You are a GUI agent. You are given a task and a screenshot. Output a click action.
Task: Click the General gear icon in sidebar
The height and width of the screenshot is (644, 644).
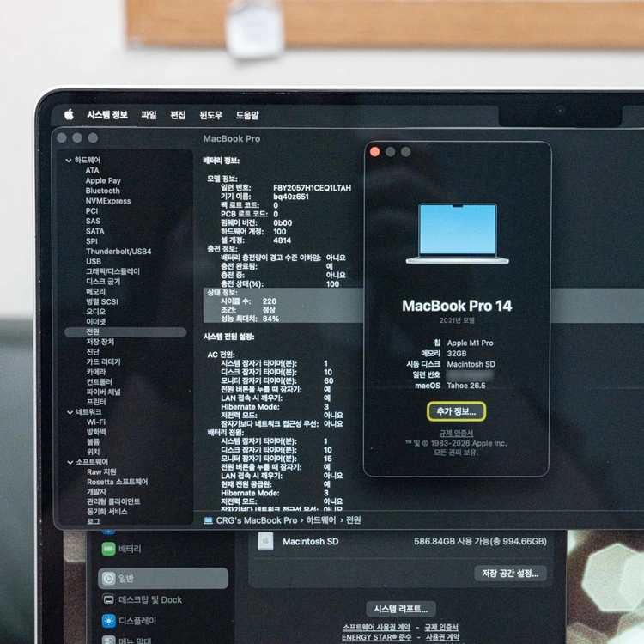pos(108,578)
